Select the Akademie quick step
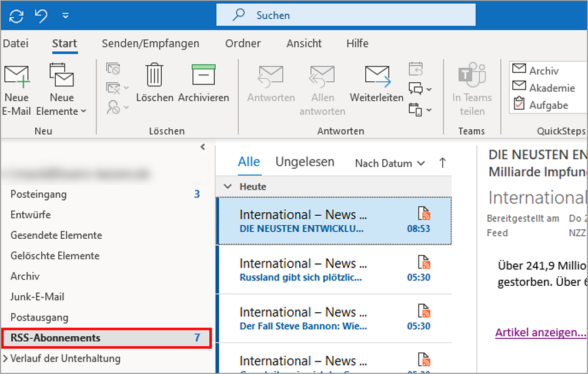The image size is (588, 374). tap(543, 88)
